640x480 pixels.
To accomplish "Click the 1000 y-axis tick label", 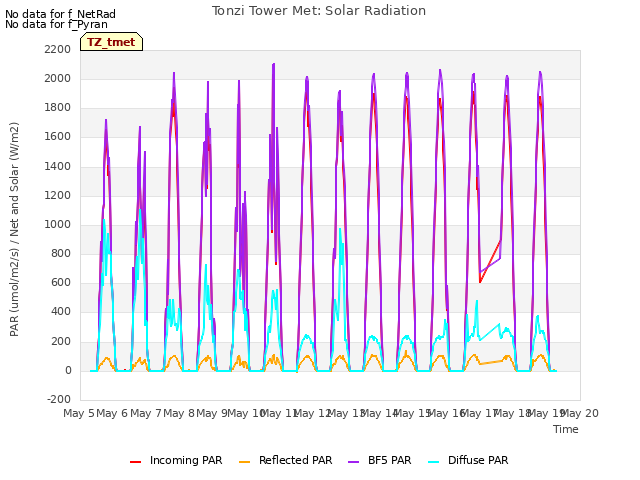I will point(58,224).
